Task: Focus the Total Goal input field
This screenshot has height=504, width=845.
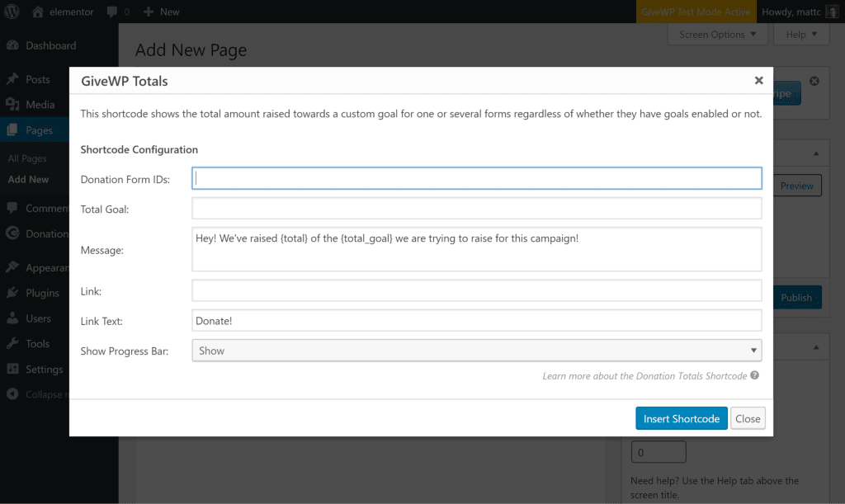Action: (477, 209)
